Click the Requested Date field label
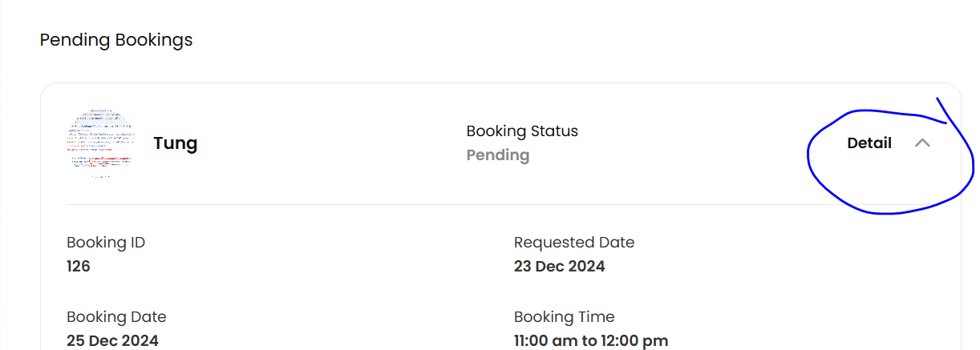This screenshot has width=980, height=350. [574, 242]
